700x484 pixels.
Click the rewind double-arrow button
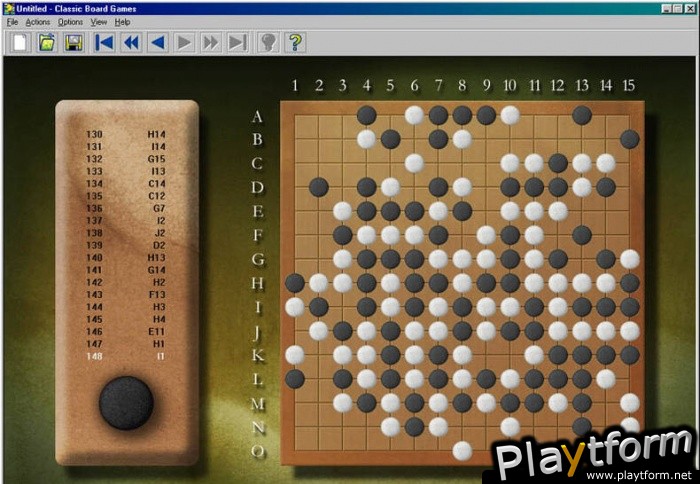131,42
